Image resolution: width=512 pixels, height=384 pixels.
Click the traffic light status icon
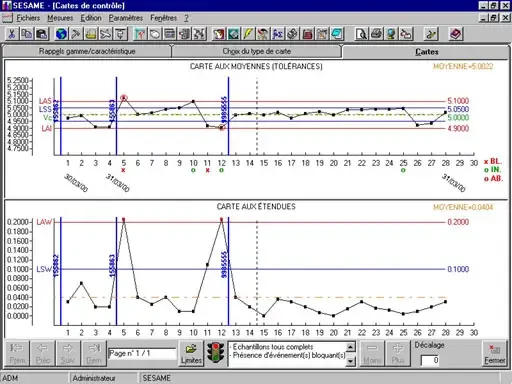(x=215, y=353)
